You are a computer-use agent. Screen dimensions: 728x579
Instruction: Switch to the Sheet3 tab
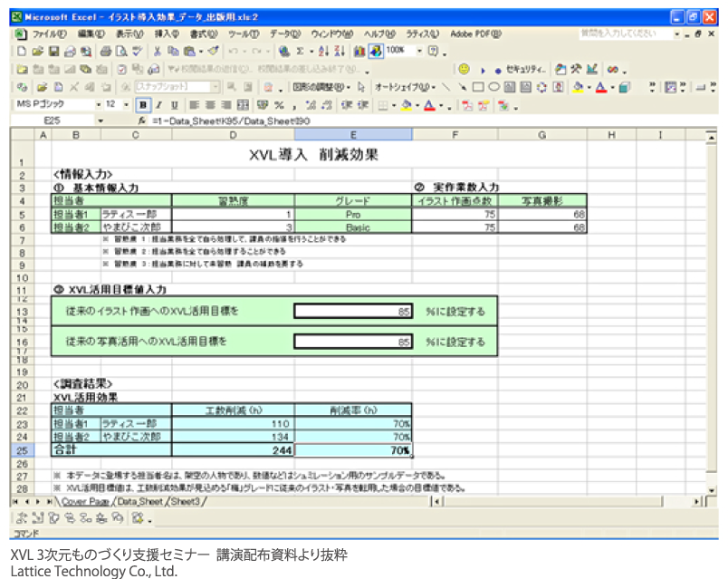(x=186, y=502)
